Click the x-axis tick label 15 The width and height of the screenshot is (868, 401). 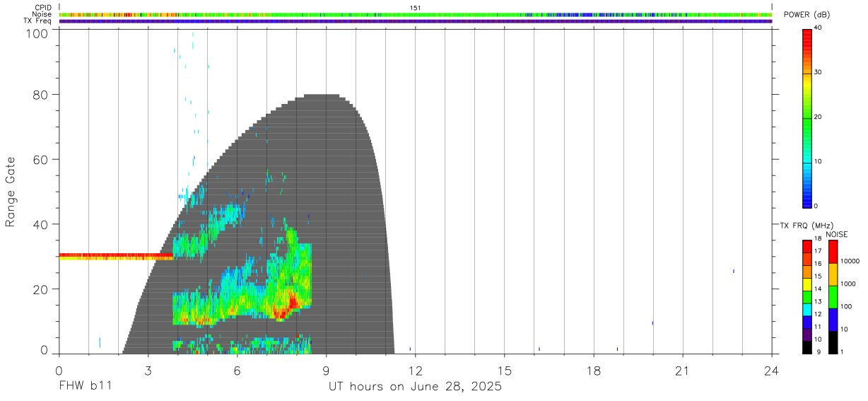point(505,371)
